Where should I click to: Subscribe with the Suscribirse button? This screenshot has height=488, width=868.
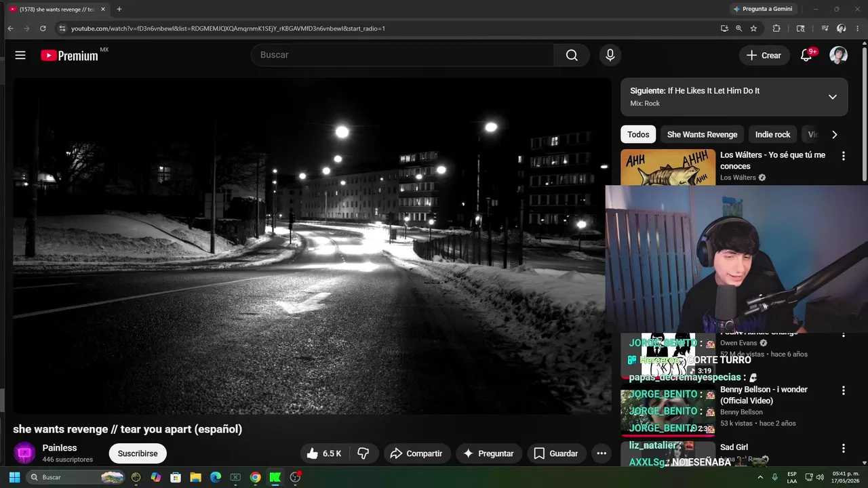pos(138,453)
